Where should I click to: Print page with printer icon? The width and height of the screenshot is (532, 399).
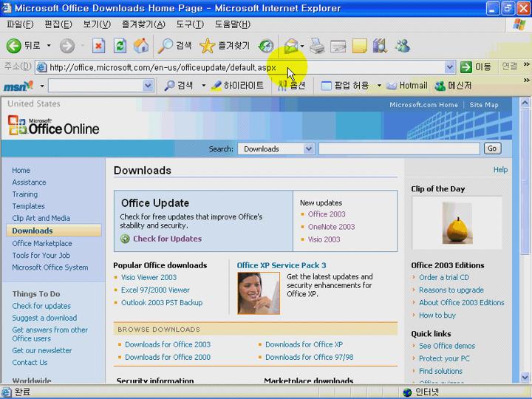317,46
